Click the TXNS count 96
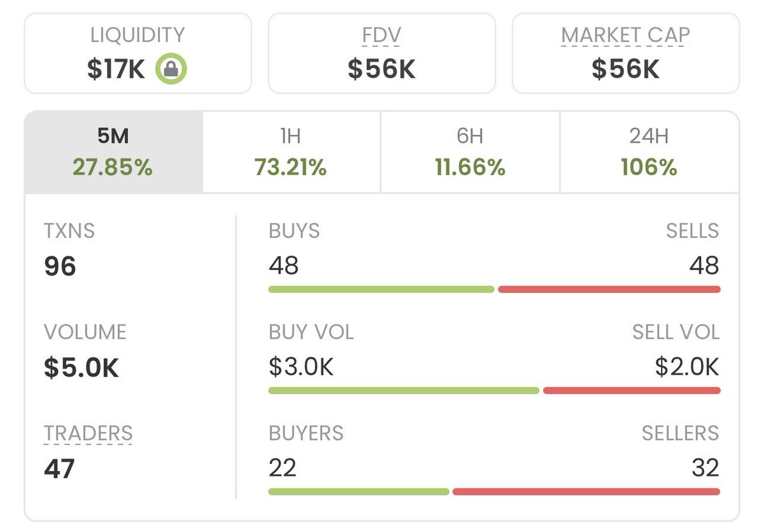The image size is (764, 532). (x=60, y=266)
